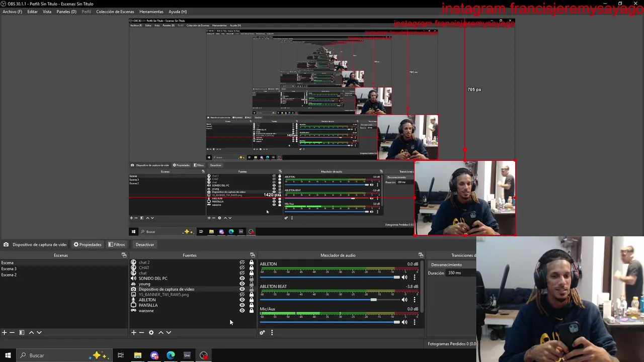644x362 pixels.
Task: Open advanced audio properties gears icon
Action: pos(262,332)
